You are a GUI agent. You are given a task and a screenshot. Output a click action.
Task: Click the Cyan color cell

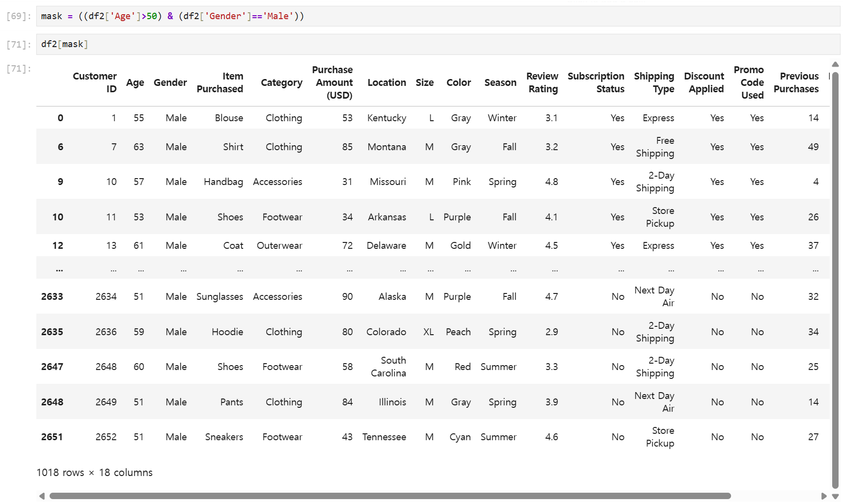pyautogui.click(x=461, y=437)
